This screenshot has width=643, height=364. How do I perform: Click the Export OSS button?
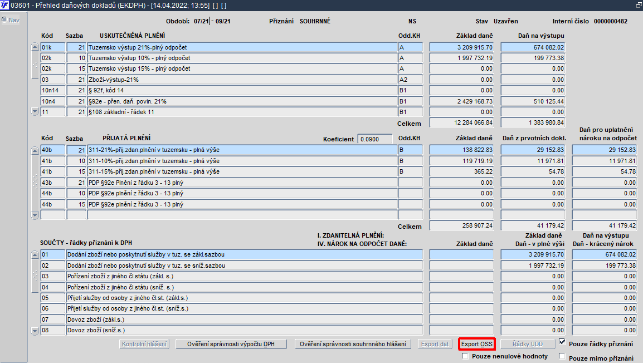tap(477, 344)
